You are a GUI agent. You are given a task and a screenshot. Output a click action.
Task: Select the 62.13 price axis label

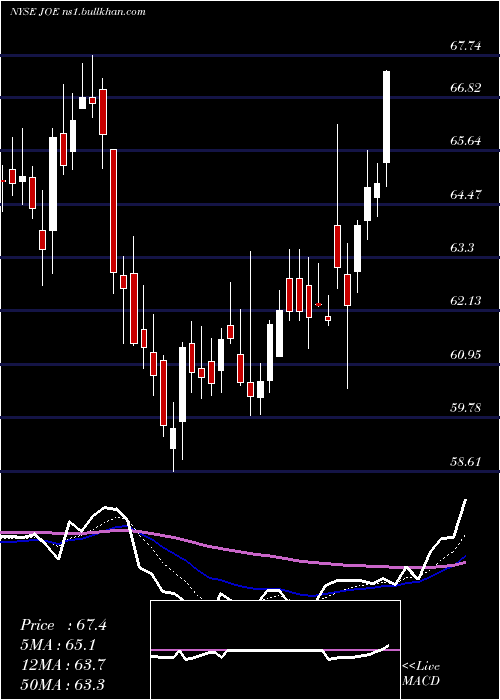pyautogui.click(x=466, y=301)
